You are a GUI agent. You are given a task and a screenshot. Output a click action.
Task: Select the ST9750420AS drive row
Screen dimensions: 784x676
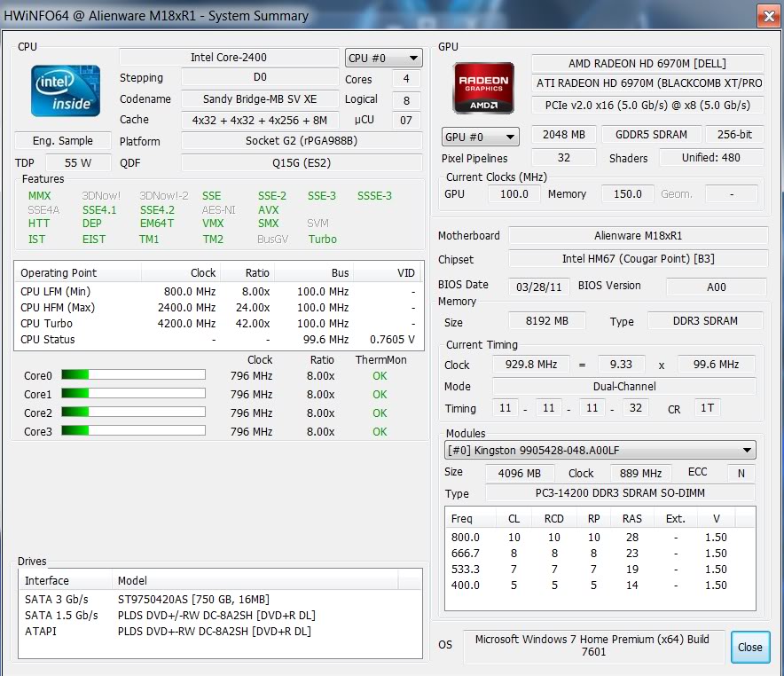pyautogui.click(x=220, y=599)
